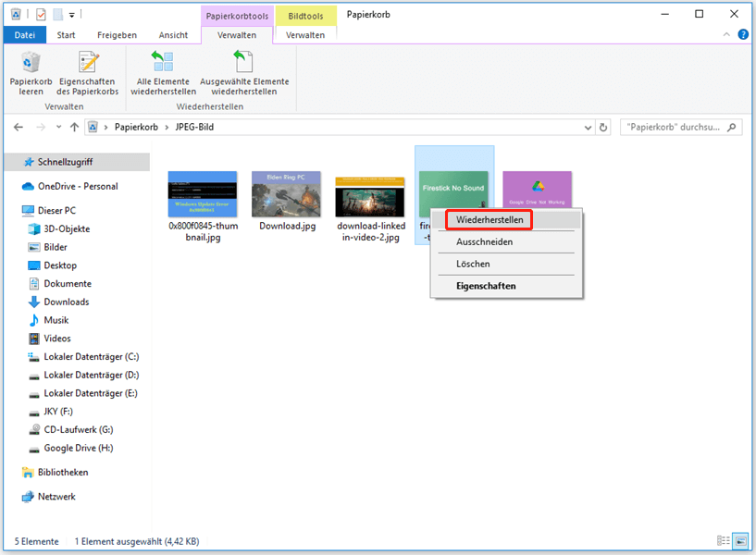Open Eigenschaften des Papierkorbs

pos(87,73)
